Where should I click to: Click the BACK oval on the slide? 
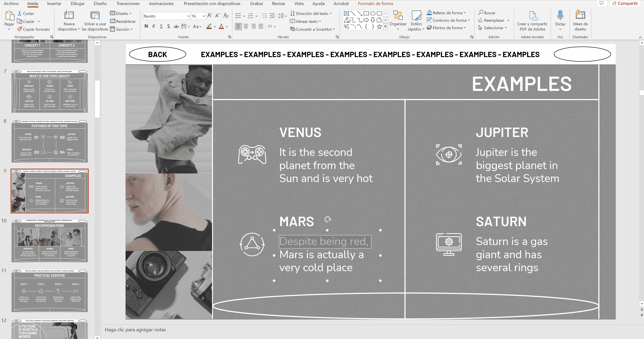[157, 54]
